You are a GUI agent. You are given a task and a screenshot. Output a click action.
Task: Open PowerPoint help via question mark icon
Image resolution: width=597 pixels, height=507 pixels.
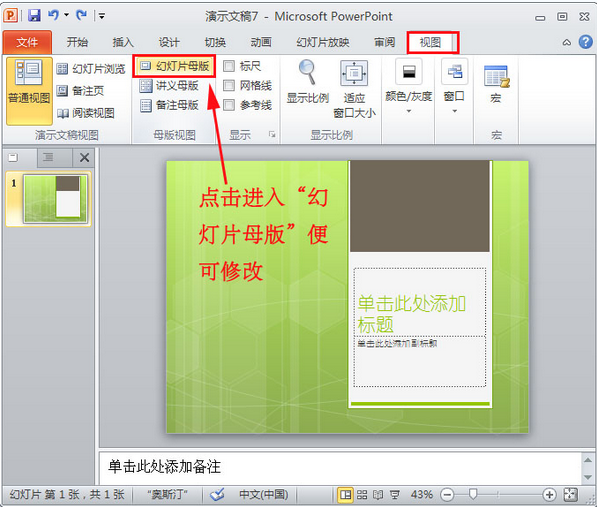pyautogui.click(x=586, y=42)
